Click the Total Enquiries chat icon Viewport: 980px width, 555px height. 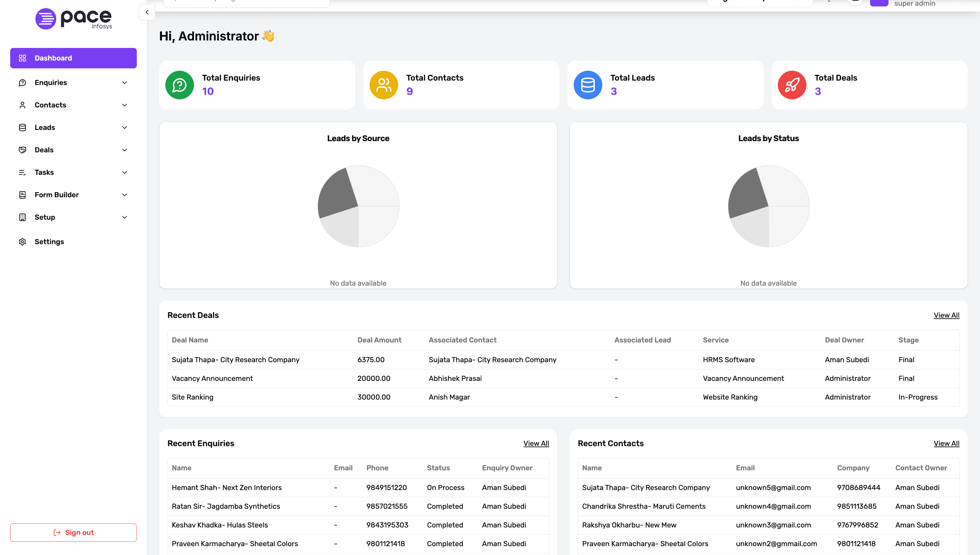pyautogui.click(x=180, y=85)
